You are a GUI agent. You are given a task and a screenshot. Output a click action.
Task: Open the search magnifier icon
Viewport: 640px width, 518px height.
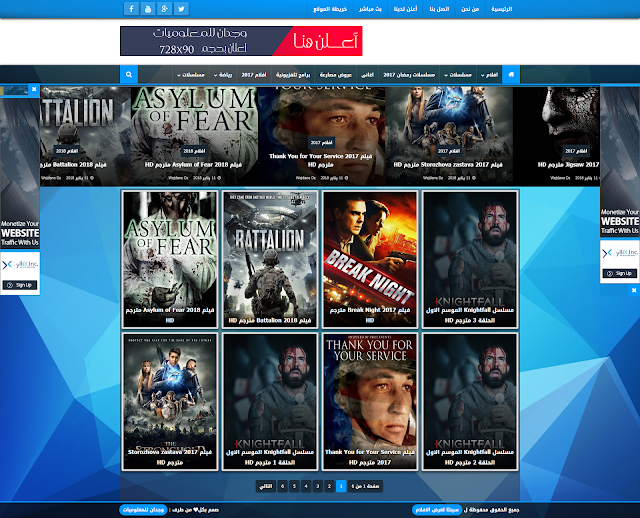point(128,75)
